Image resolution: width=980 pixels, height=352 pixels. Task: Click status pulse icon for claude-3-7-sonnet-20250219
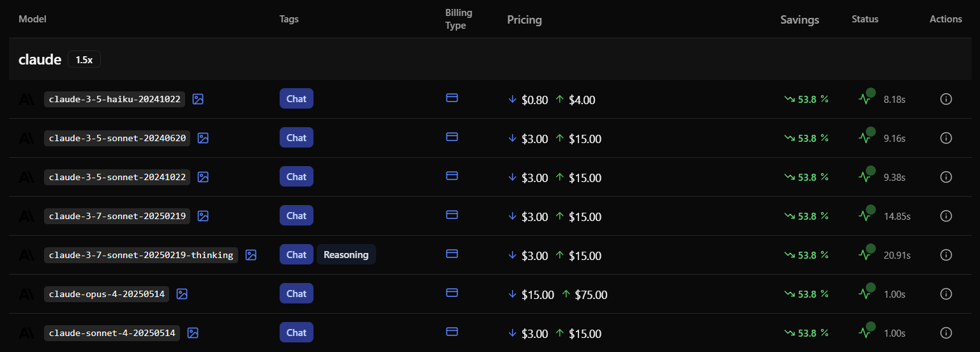click(865, 216)
